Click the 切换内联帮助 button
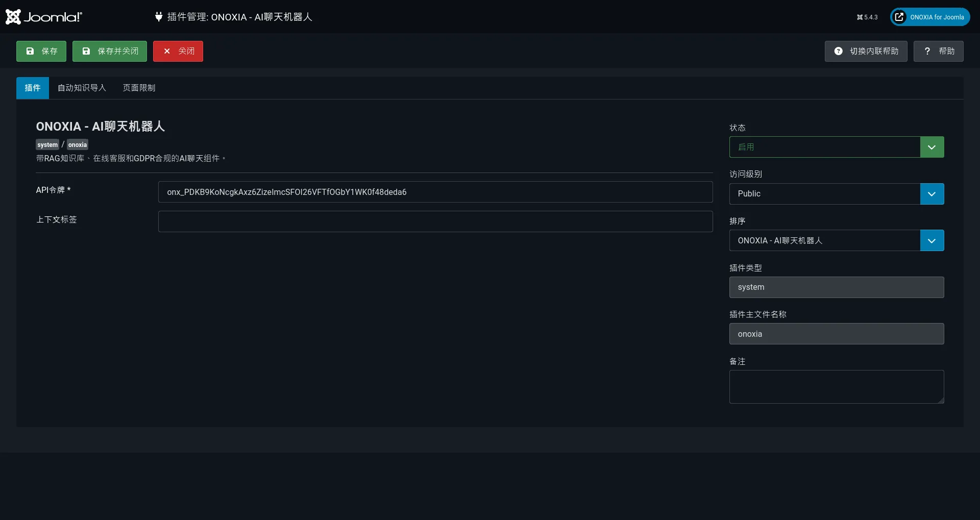Image resolution: width=980 pixels, height=520 pixels. click(x=866, y=51)
